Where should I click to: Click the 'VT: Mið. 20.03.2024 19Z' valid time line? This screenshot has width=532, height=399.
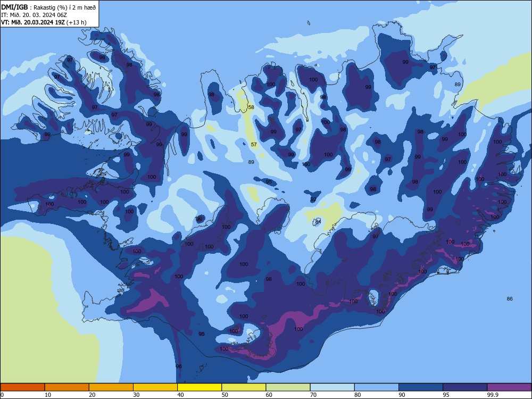coord(44,22)
